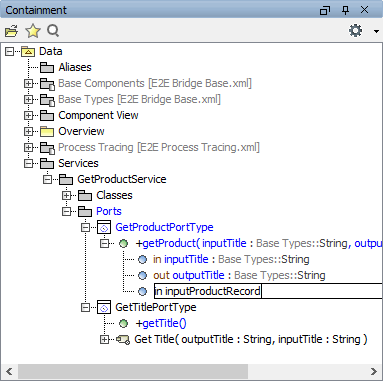Click the GetTitlePortType interface icon

[104, 307]
